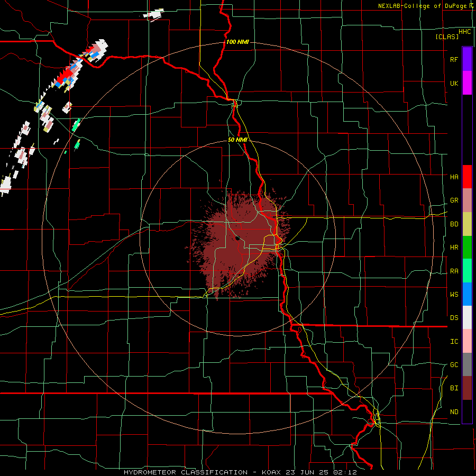Click the UK magenta legend swatch
Viewport: 476px width, 476px height.
click(467, 83)
